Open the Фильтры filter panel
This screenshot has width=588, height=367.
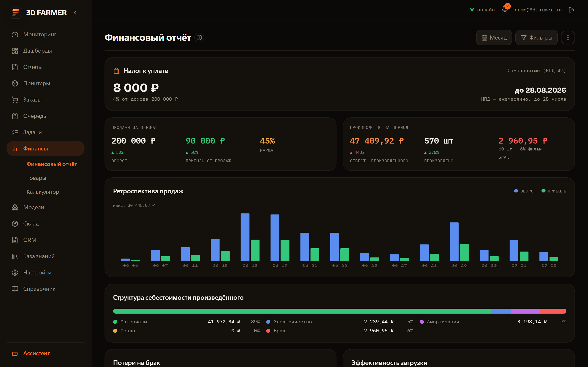(x=536, y=38)
